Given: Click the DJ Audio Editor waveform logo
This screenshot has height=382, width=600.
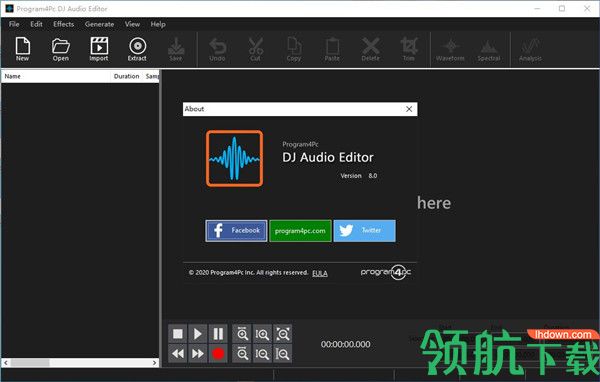Looking at the screenshot, I should click(x=235, y=158).
